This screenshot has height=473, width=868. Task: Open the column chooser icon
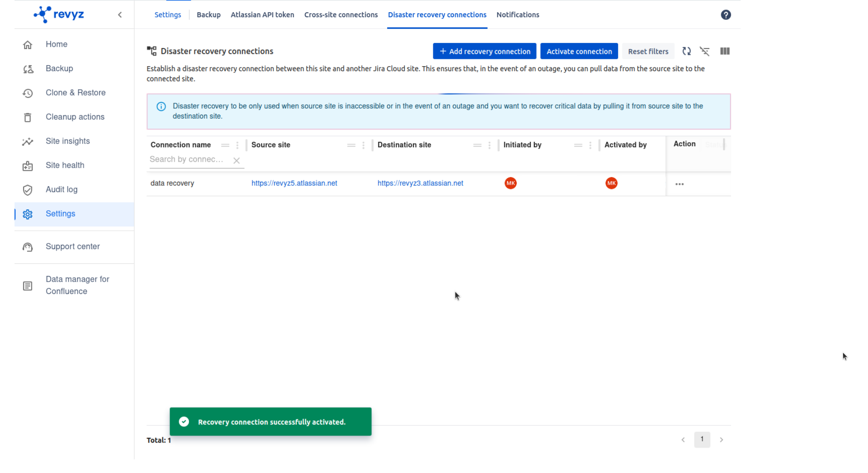724,51
